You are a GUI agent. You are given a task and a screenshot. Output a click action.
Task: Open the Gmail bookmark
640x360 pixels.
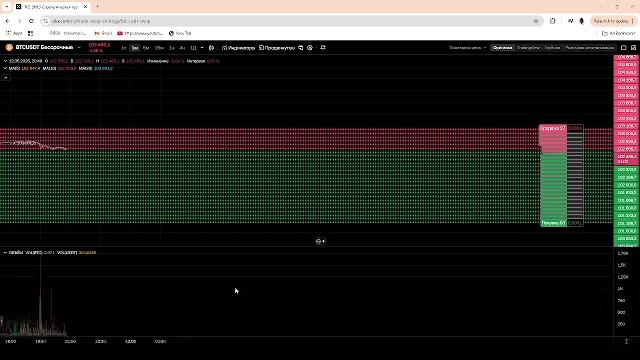click(x=103, y=33)
